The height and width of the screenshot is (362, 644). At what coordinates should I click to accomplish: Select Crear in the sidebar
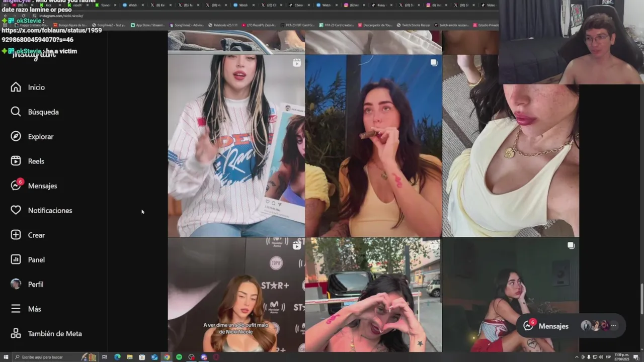coord(36,235)
